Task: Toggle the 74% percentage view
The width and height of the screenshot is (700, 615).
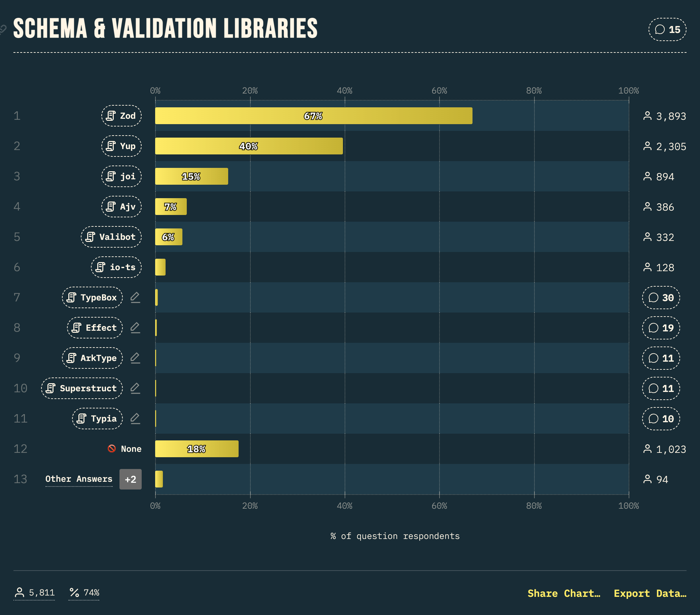Action: [84, 593]
